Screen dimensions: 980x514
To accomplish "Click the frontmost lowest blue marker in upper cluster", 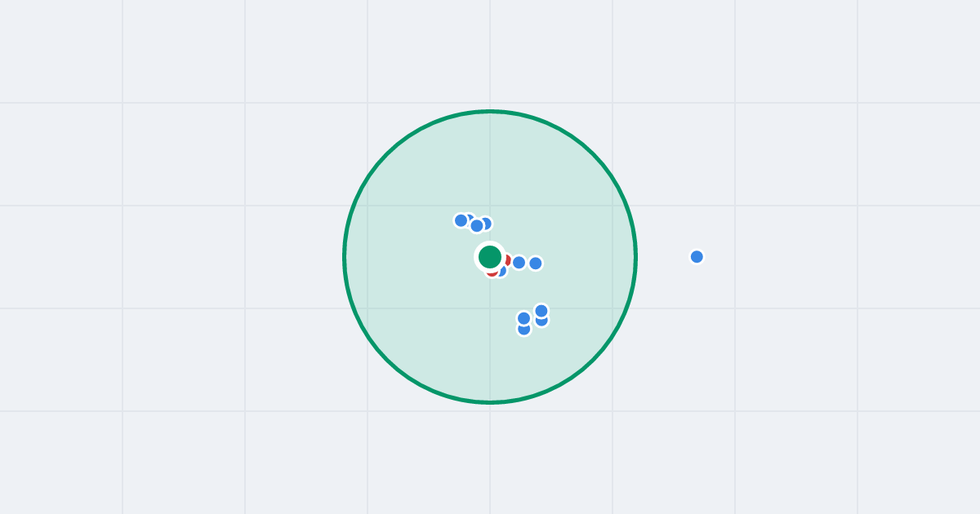I will (x=477, y=226).
